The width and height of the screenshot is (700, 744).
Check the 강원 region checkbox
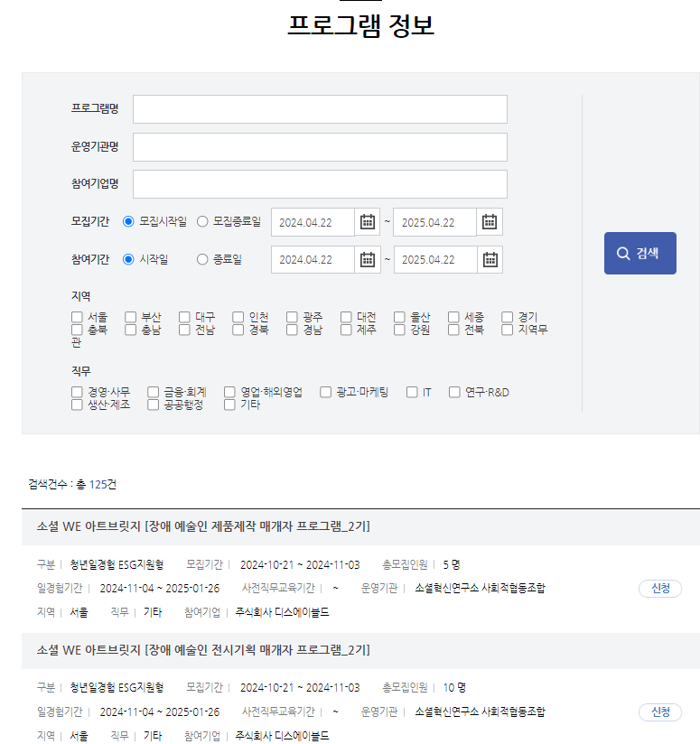tap(399, 330)
